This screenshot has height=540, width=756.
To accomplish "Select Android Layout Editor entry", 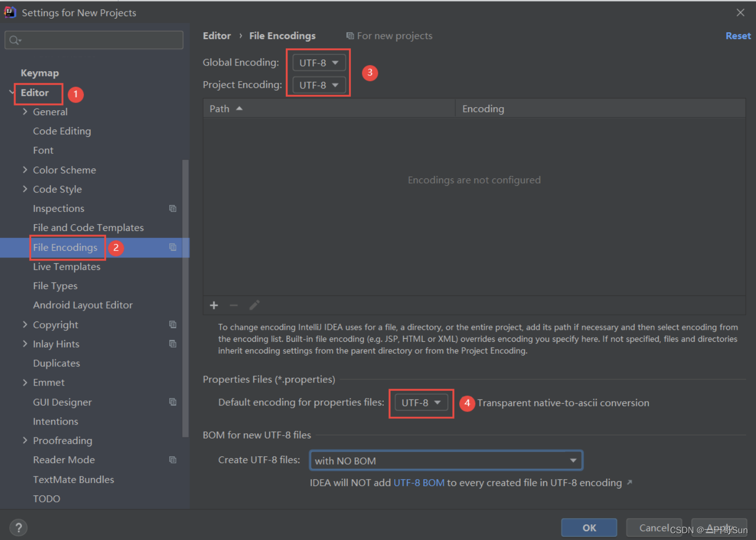I will coord(83,305).
